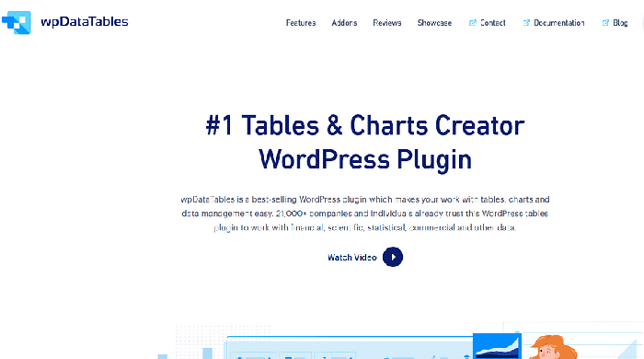Click the wpDataTables description paragraph
Screen dimensions: 644x359
pyautogui.click(x=365, y=214)
